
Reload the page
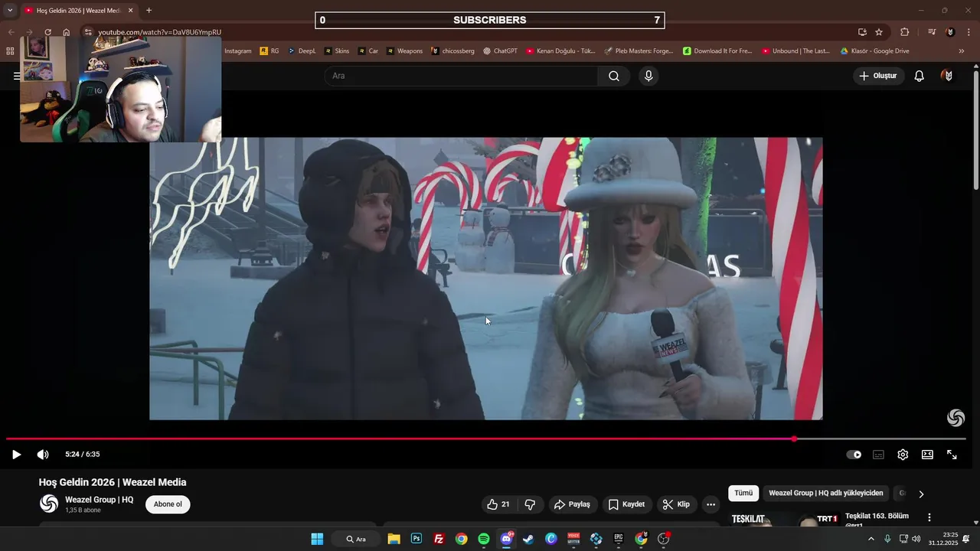point(47,32)
